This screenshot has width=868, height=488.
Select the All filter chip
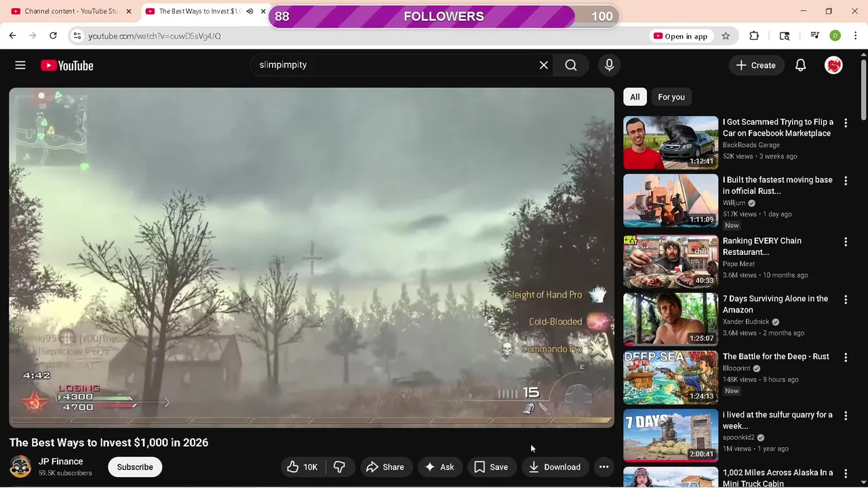coord(635,97)
